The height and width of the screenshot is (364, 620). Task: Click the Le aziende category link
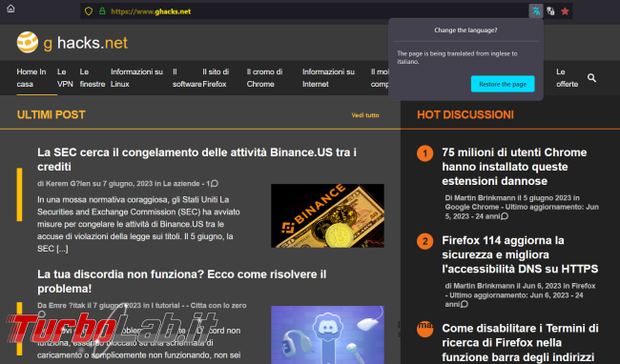[x=181, y=184]
